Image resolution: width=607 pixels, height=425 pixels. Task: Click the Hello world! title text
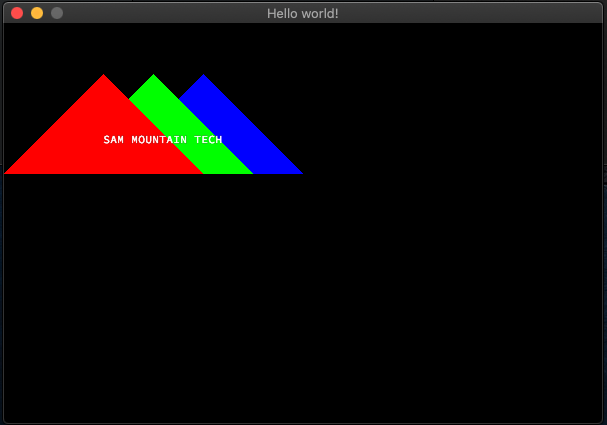pos(303,14)
